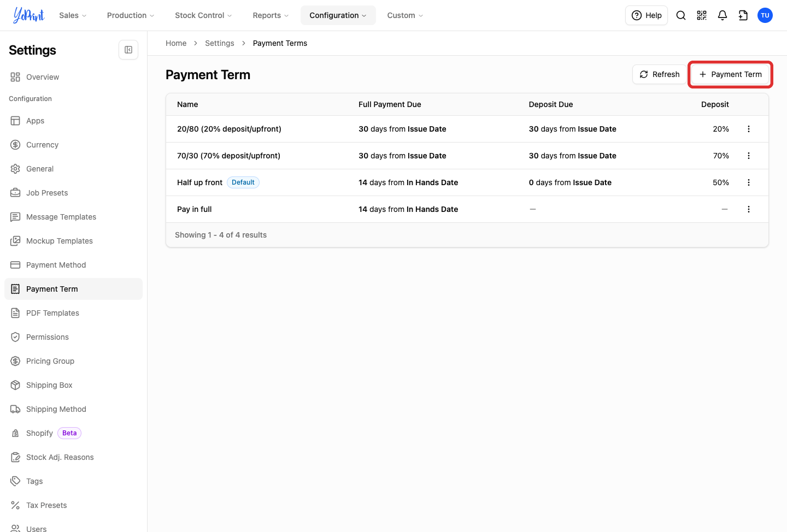Click the Shipping Box icon
Screen dimensions: 787x532
click(x=15, y=385)
